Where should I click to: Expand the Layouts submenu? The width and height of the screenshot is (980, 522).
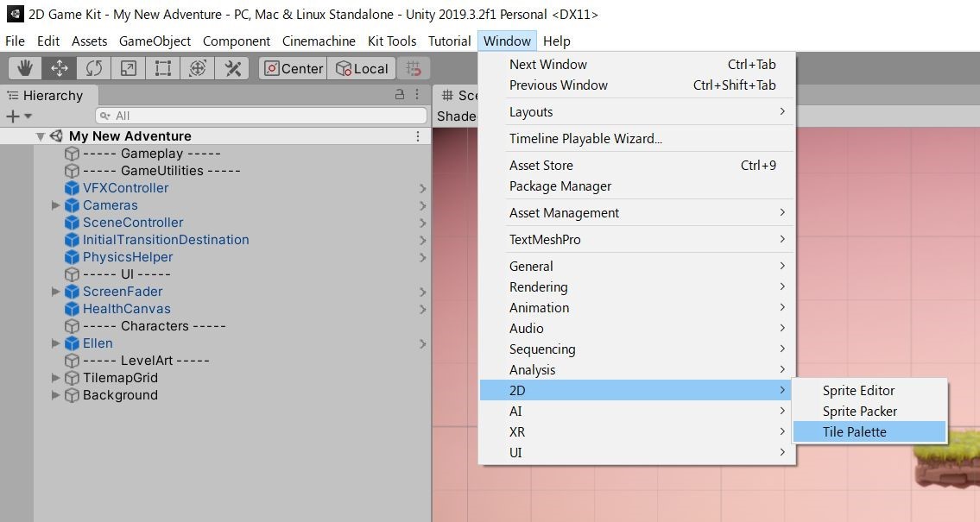(637, 112)
